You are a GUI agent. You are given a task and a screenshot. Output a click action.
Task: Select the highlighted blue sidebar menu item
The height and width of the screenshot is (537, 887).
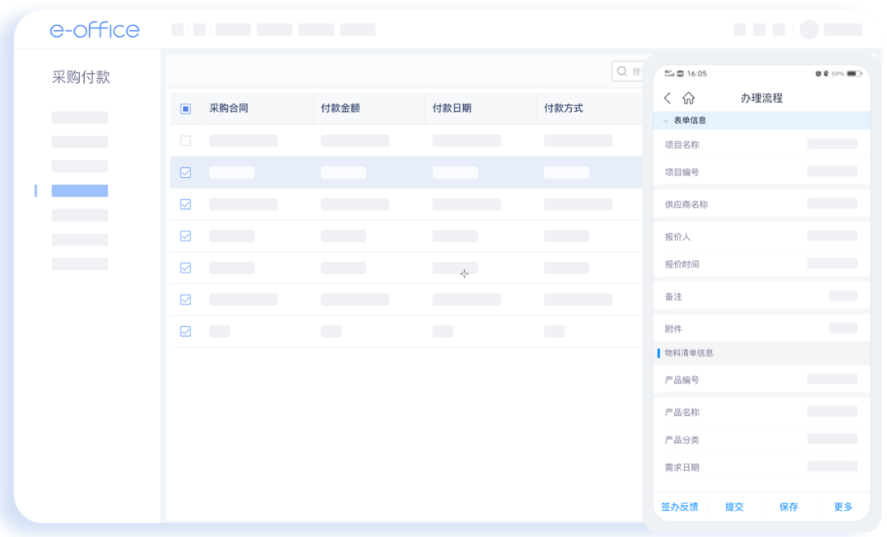click(x=80, y=190)
